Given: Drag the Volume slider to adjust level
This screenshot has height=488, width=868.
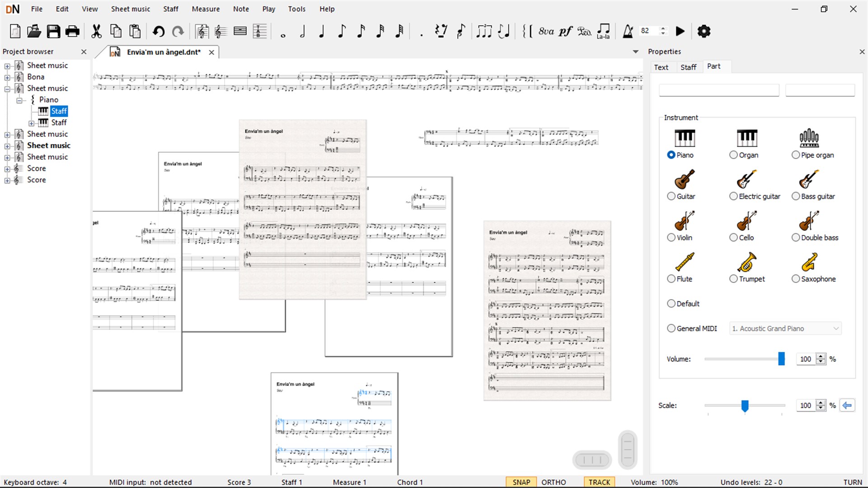Looking at the screenshot, I should point(781,359).
